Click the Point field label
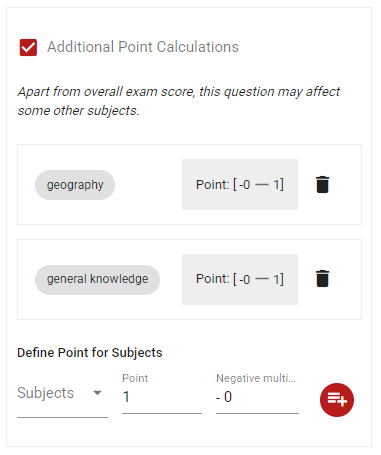Viewport: 381px width, 455px height. point(135,378)
